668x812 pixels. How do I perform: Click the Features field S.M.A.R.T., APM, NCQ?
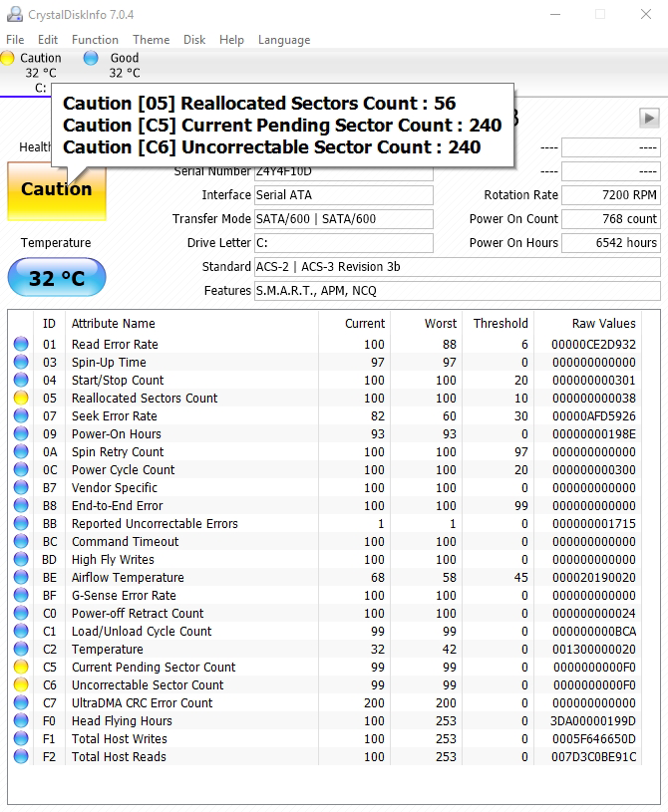[457, 291]
